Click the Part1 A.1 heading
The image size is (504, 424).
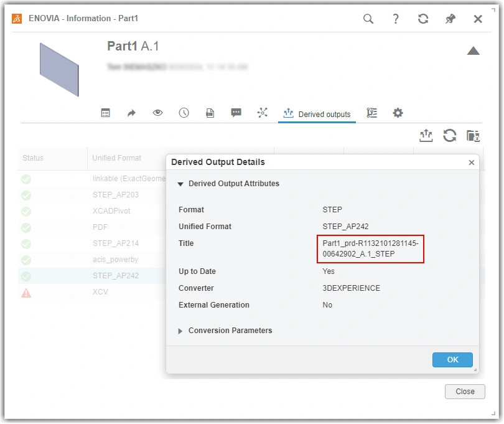(133, 46)
